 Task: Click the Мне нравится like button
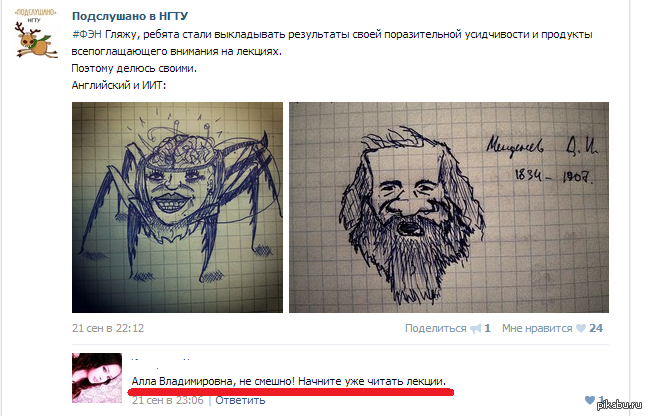tap(537, 328)
